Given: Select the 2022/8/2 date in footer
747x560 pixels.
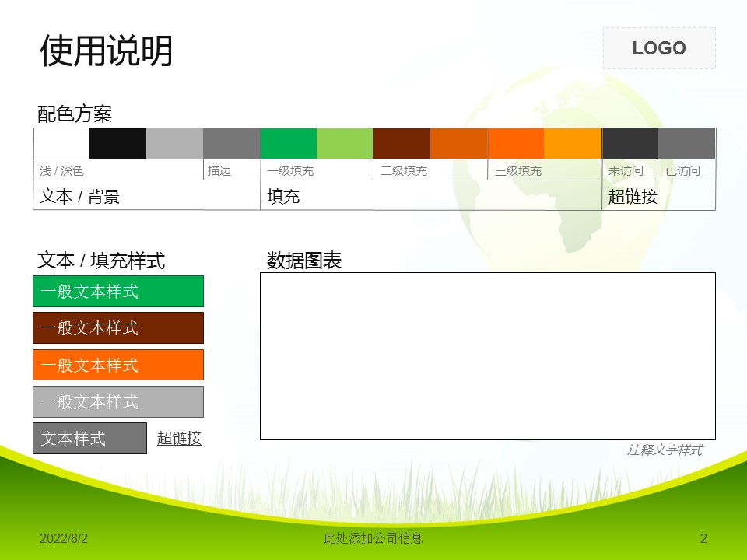Looking at the screenshot, I should [64, 538].
